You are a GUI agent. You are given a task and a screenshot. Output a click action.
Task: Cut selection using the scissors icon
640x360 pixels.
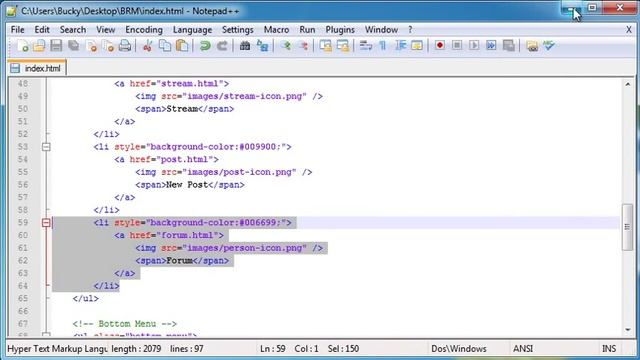point(147,46)
